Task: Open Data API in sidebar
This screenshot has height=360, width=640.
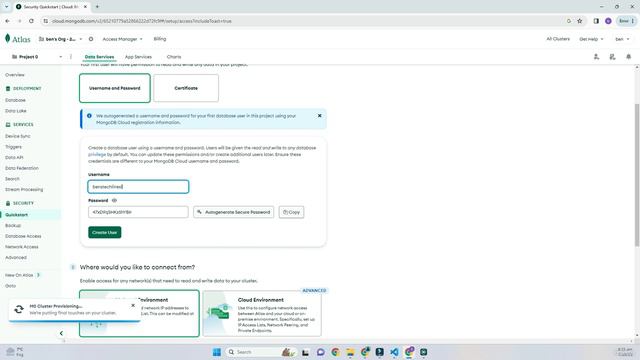Action: 14,157
